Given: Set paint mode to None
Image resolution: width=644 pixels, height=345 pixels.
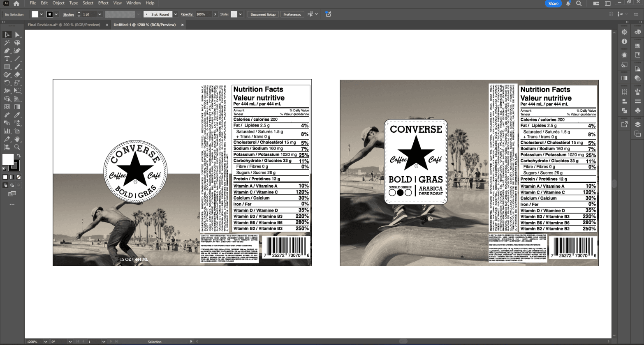Looking at the screenshot, I should tap(19, 177).
